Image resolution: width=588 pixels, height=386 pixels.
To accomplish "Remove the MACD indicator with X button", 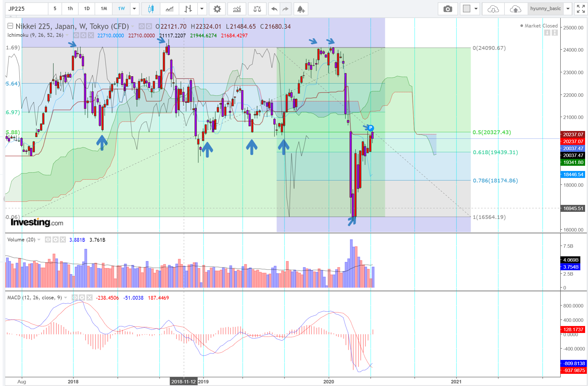I will coord(90,298).
